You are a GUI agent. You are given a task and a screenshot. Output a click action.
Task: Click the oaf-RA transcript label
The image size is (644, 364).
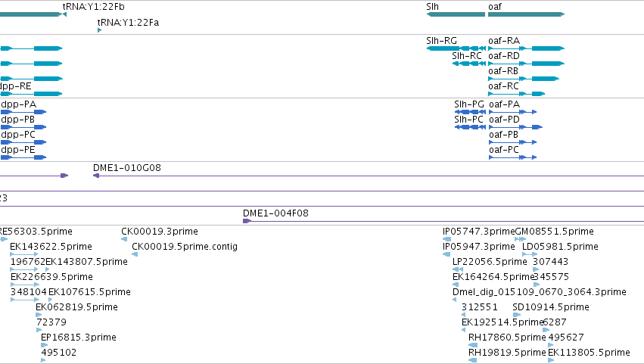(x=504, y=41)
